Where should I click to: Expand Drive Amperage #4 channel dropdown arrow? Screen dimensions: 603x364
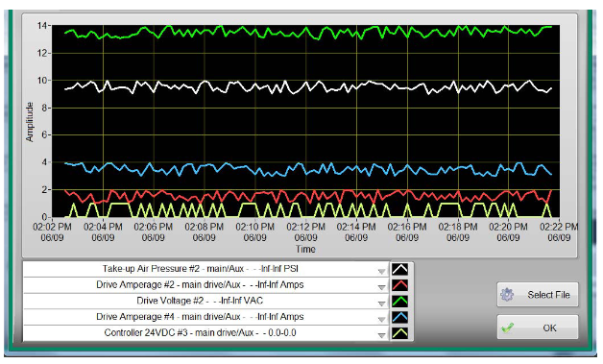pyautogui.click(x=381, y=319)
